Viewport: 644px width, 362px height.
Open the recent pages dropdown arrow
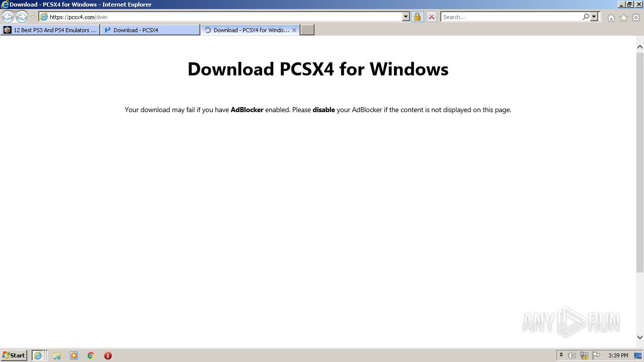[x=33, y=17]
